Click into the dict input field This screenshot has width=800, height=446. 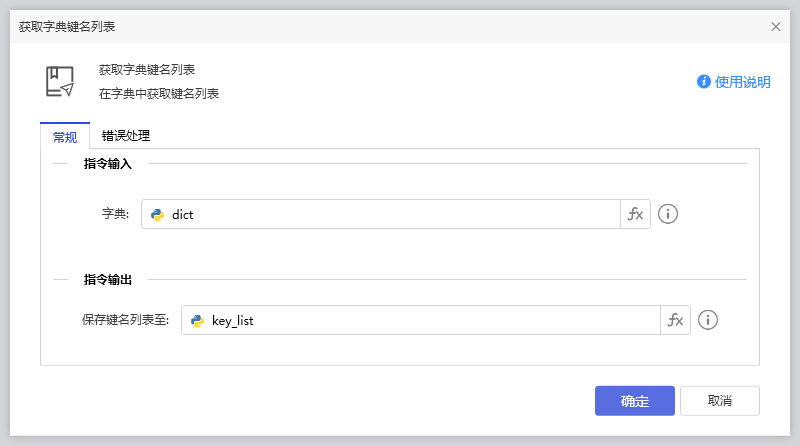coord(390,214)
